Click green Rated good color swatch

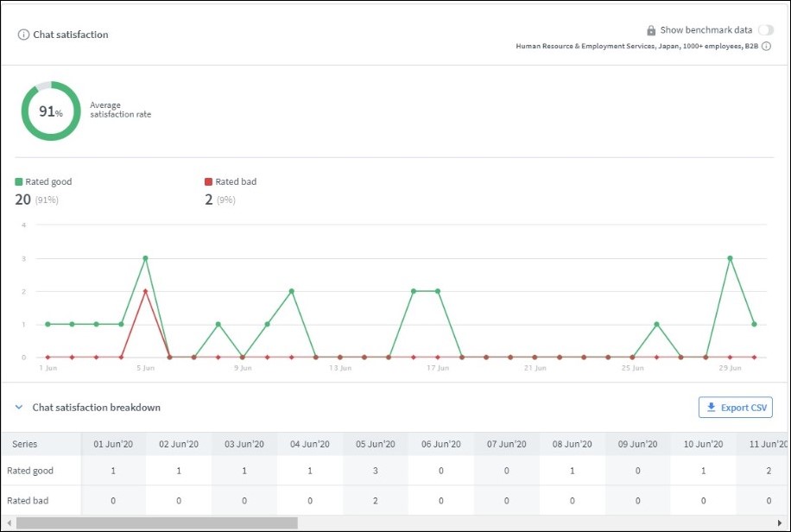pos(19,182)
